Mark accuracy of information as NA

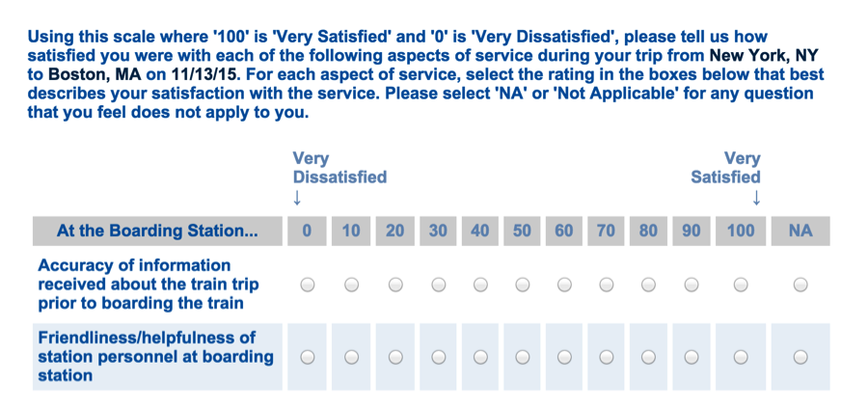tap(800, 285)
